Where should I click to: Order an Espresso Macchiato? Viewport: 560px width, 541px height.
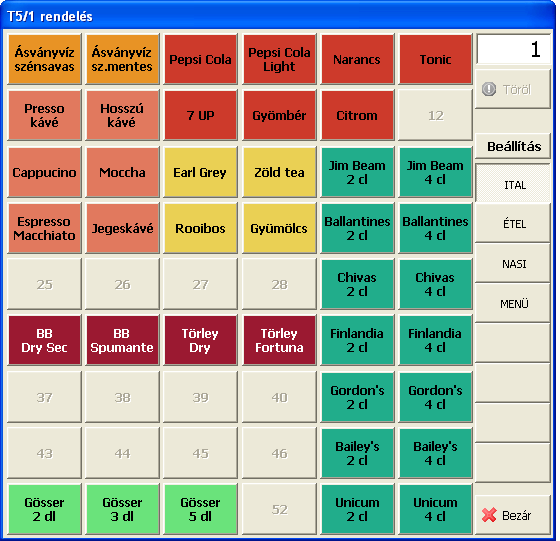[44, 228]
